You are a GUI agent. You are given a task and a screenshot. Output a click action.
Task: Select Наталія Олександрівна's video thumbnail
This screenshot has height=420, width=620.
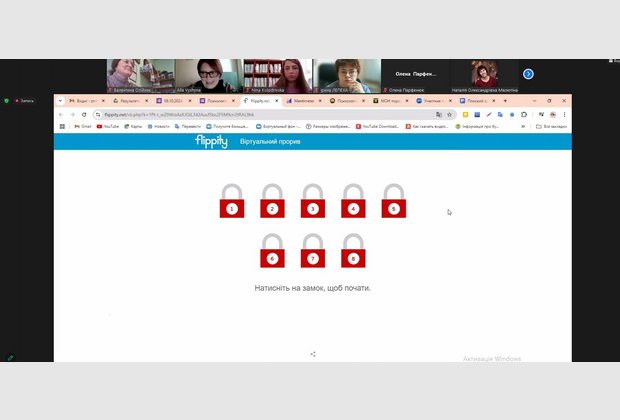(485, 76)
